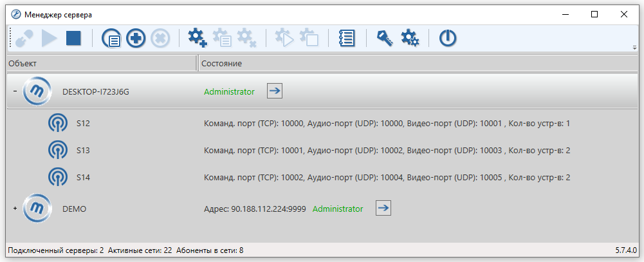Expand the DEMO server node
The image size is (644, 262).
pos(15,209)
